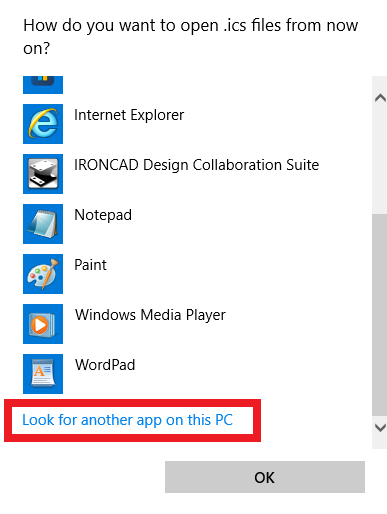Click the scrollbar down arrow
The width and height of the screenshot is (387, 514).
[x=380, y=428]
